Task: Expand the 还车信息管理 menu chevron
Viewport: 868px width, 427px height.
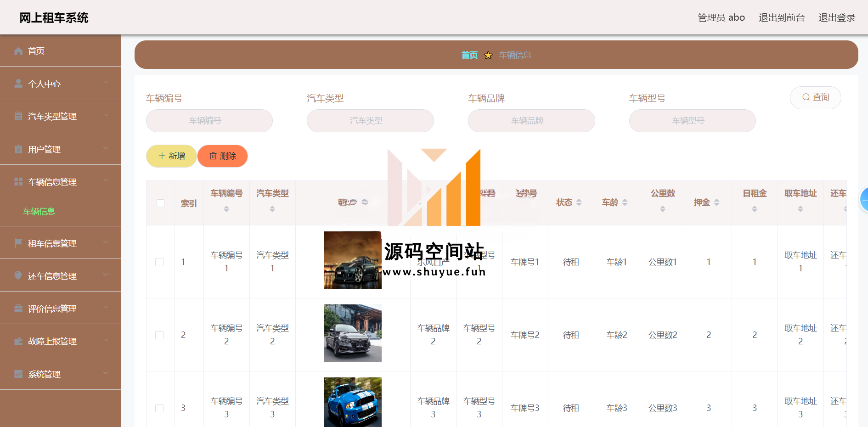Action: coord(106,275)
